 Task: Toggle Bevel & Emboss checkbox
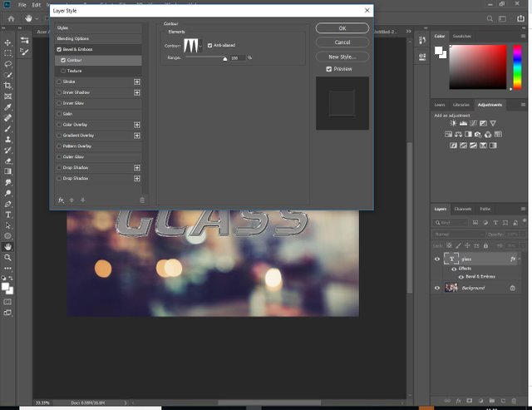click(59, 50)
